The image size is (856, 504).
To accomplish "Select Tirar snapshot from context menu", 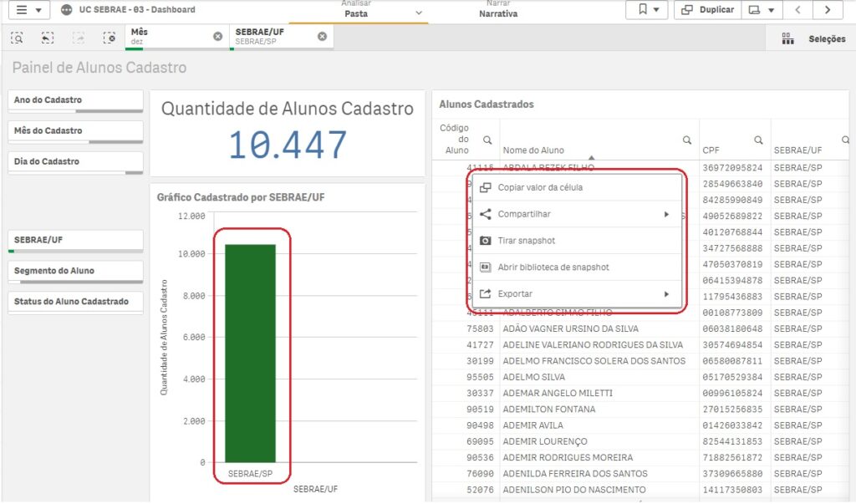I will tap(526, 241).
